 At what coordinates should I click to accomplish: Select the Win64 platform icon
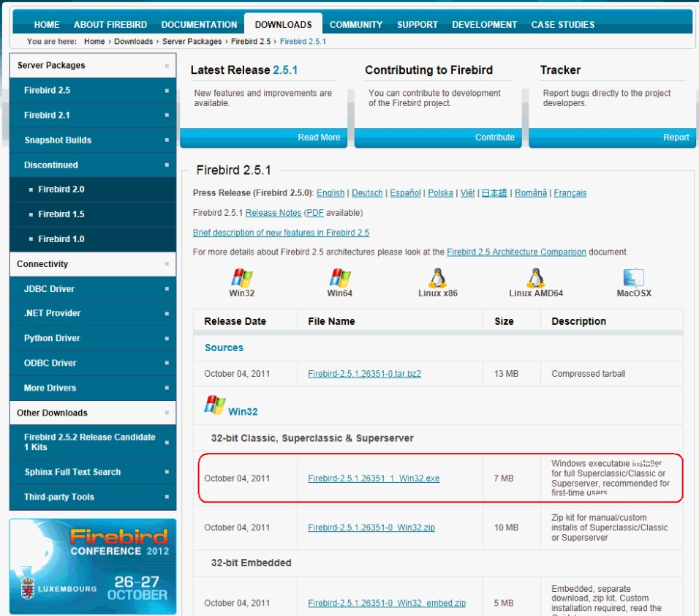point(340,277)
